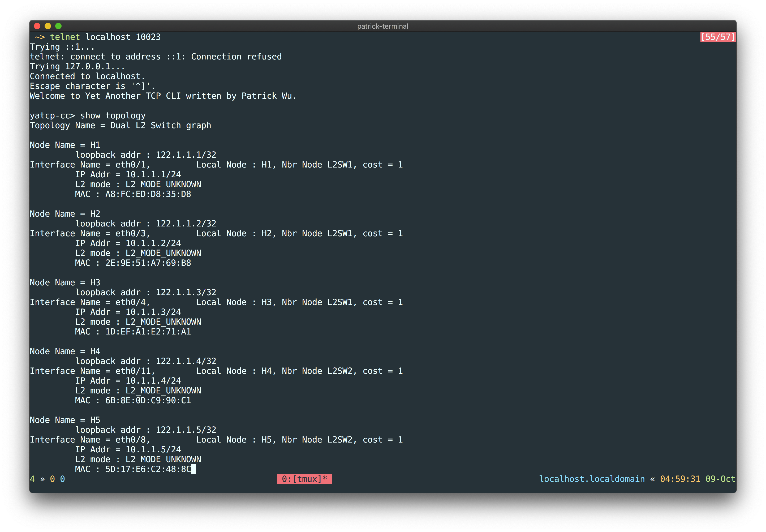Screen dimensions: 766x532
Task: Click MAC A8:FC:ED:D8:35:D8
Action: (x=133, y=194)
